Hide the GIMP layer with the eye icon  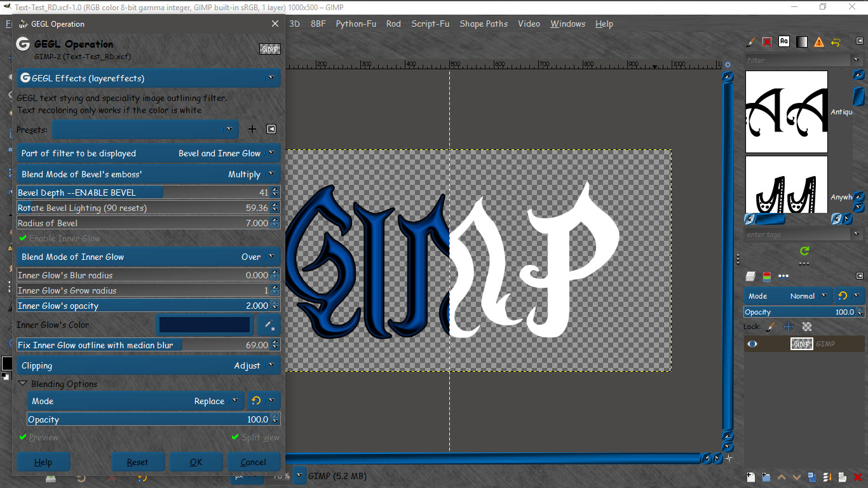pos(752,344)
